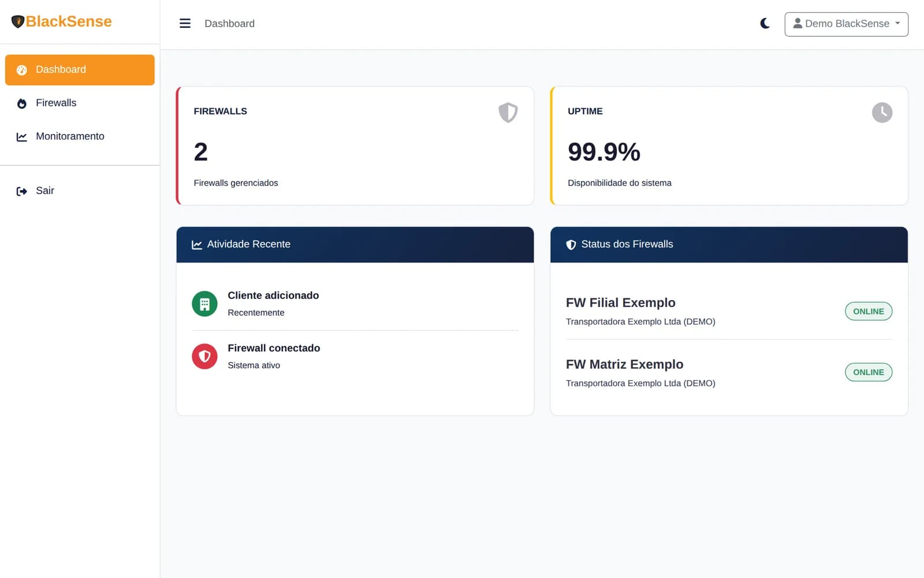Open Monitoramento in the sidebar
Image resolution: width=924 pixels, height=578 pixels.
[x=80, y=136]
